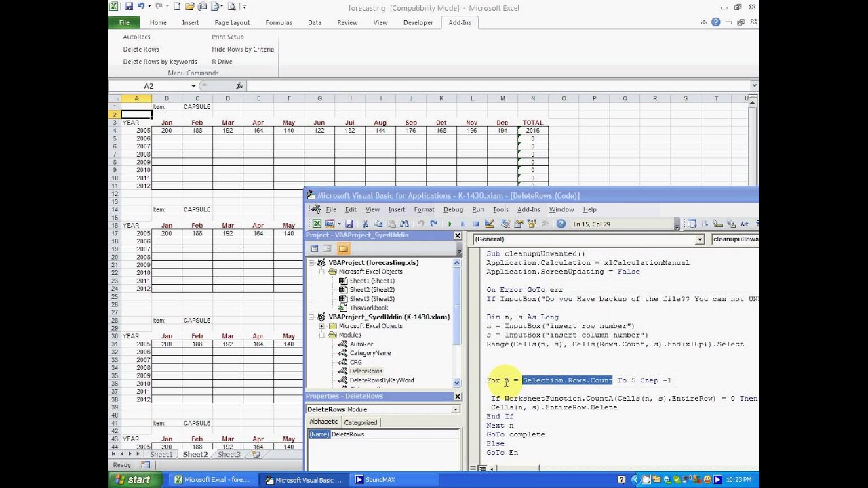The height and width of the screenshot is (488, 868).
Task: Click the Excel Help icon near ribbon tabs
Action: pos(717,22)
